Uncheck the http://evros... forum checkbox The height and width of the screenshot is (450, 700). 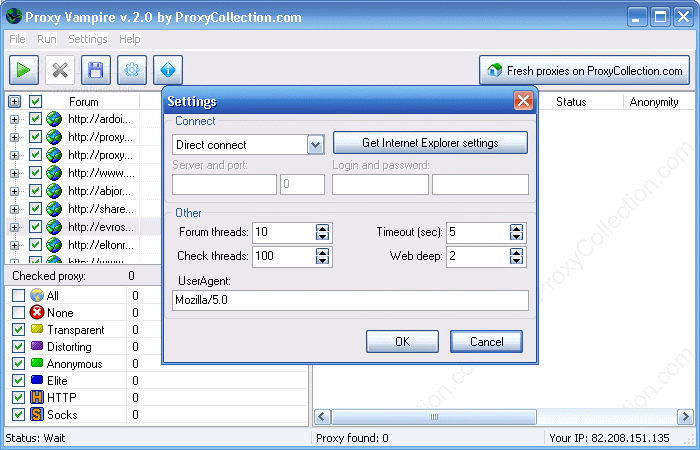pyautogui.click(x=35, y=227)
